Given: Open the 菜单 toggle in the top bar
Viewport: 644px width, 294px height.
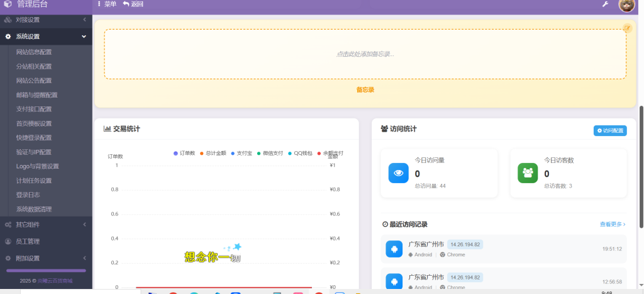Looking at the screenshot, I should click(107, 4).
